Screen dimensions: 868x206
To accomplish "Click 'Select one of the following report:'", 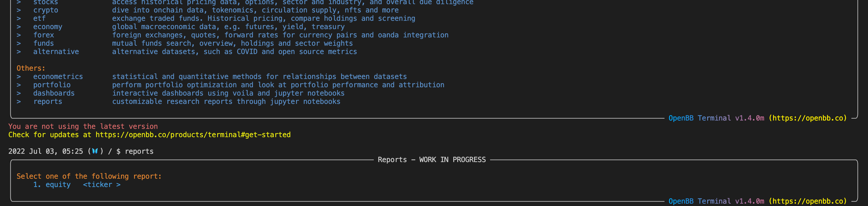I will (89, 176).
